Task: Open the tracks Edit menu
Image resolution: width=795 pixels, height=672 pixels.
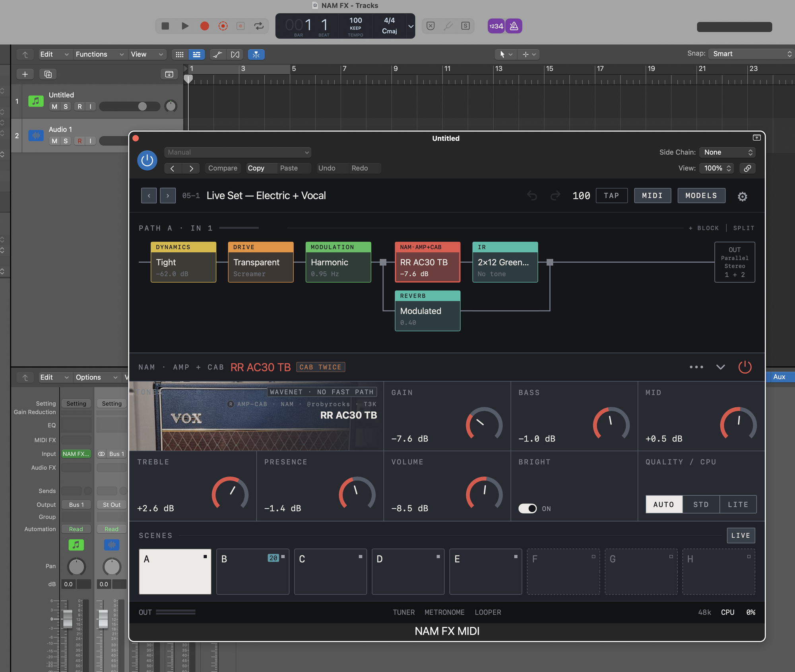Action: [54, 54]
